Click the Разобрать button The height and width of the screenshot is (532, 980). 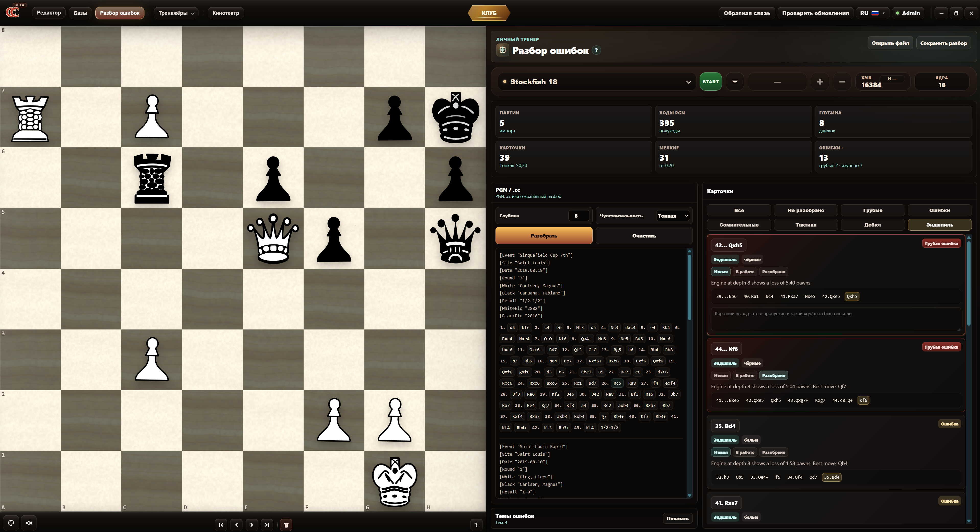[544, 236]
